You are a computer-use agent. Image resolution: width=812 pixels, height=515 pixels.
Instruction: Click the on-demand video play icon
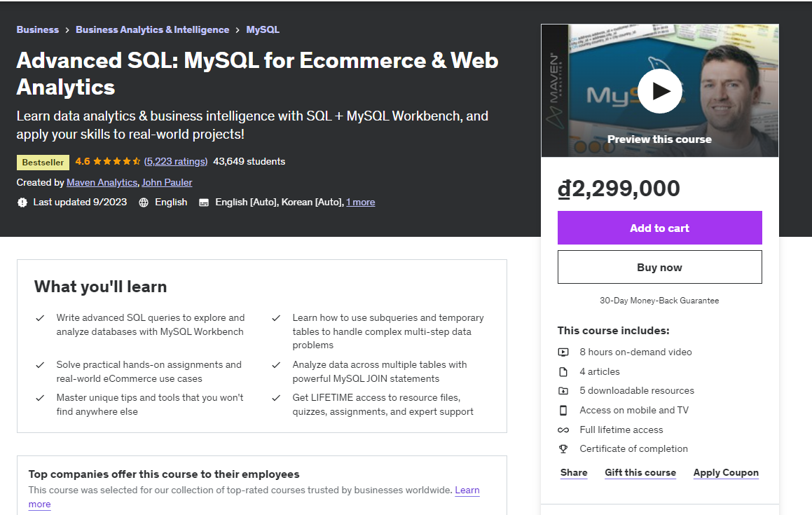tap(563, 352)
